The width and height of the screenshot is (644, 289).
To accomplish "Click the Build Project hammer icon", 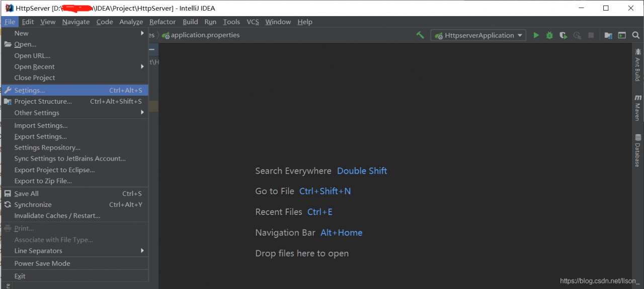I will coord(420,35).
